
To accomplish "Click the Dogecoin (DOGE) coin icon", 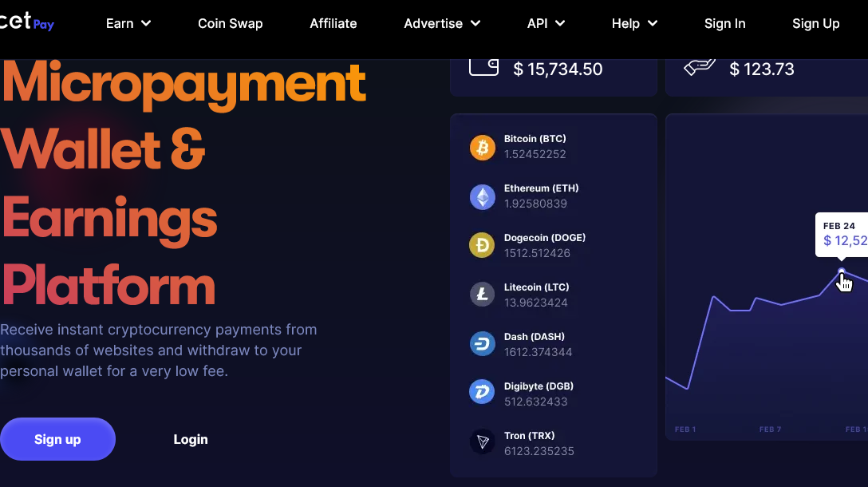I will click(x=482, y=245).
